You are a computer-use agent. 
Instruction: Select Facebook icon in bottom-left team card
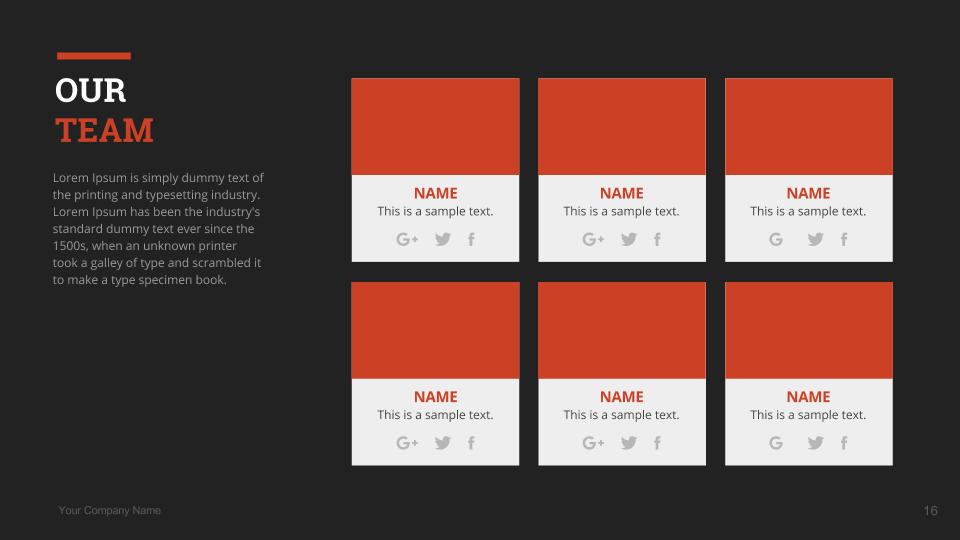point(471,443)
